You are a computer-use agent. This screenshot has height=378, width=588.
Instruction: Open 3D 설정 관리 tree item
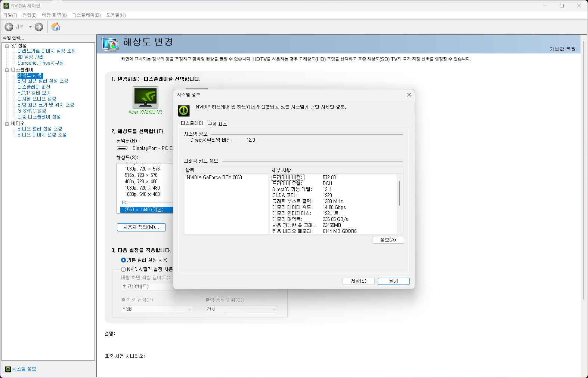[x=31, y=57]
